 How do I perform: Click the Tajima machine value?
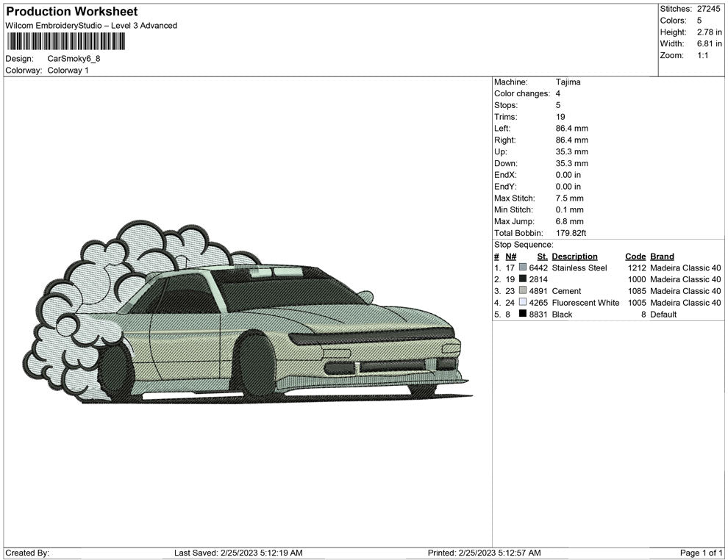[568, 82]
